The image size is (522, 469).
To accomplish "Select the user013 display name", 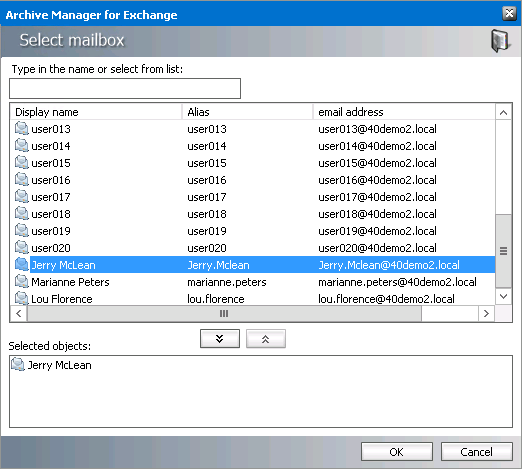I will click(51, 129).
